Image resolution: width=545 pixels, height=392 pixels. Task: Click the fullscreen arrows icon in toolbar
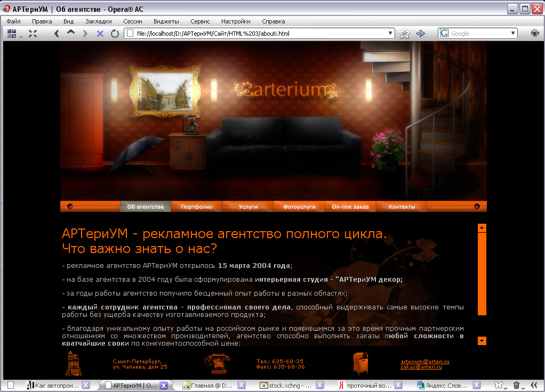(x=33, y=34)
